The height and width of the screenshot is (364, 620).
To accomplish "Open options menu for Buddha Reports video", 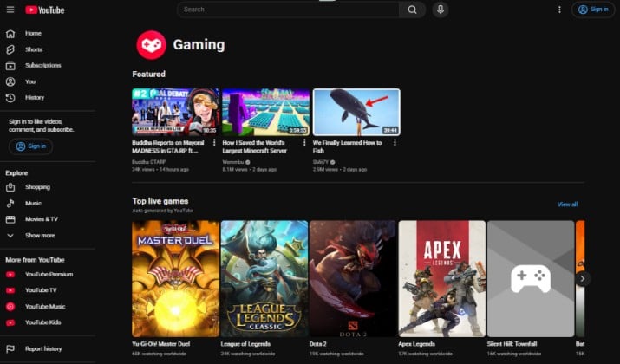I will [x=214, y=142].
